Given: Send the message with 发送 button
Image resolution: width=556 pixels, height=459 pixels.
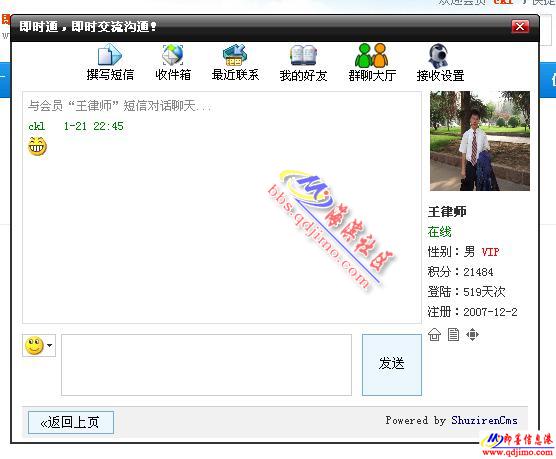Looking at the screenshot, I should point(392,364).
